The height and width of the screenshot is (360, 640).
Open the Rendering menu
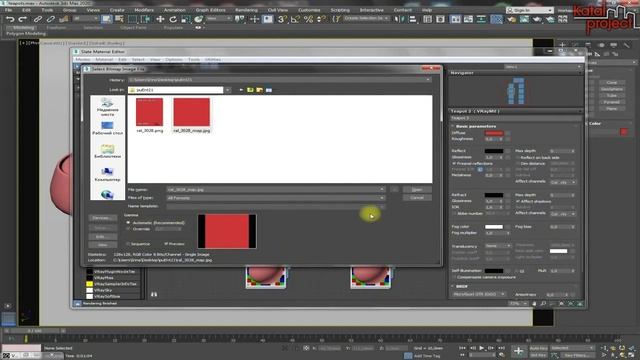[246, 10]
